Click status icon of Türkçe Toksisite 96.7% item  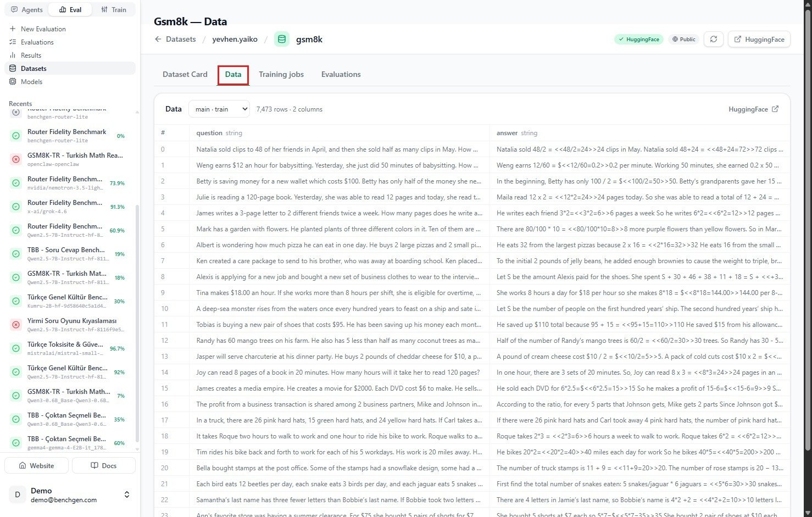tap(16, 348)
